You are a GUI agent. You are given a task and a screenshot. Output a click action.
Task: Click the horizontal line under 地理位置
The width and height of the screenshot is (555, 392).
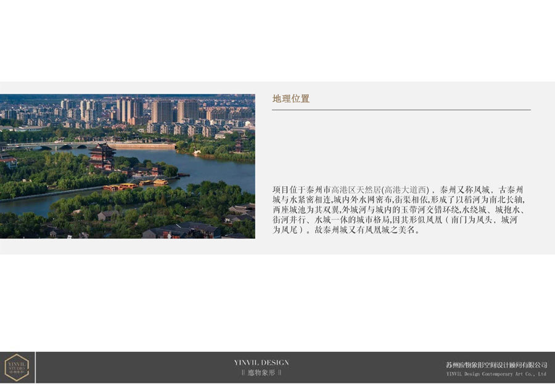(401, 110)
